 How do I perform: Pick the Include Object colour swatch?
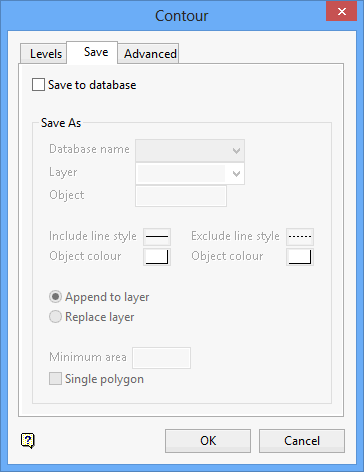157,257
